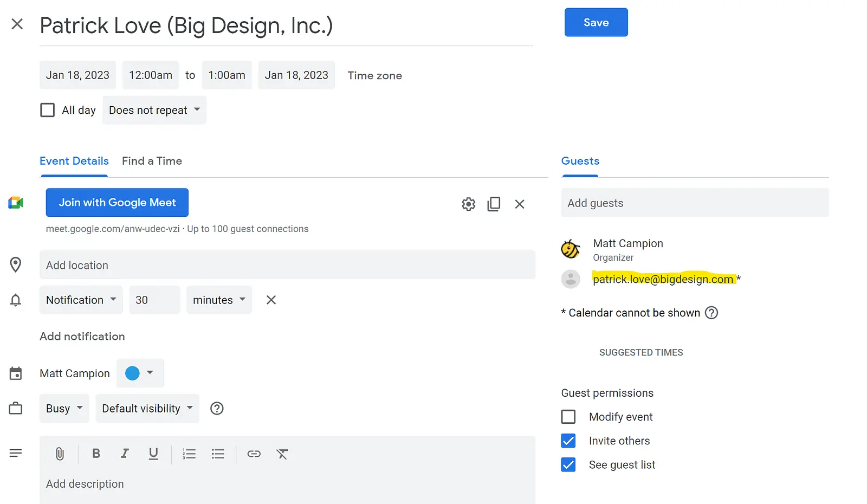Open the Does not repeat dropdown
The height and width of the screenshot is (504, 867).
tap(154, 110)
